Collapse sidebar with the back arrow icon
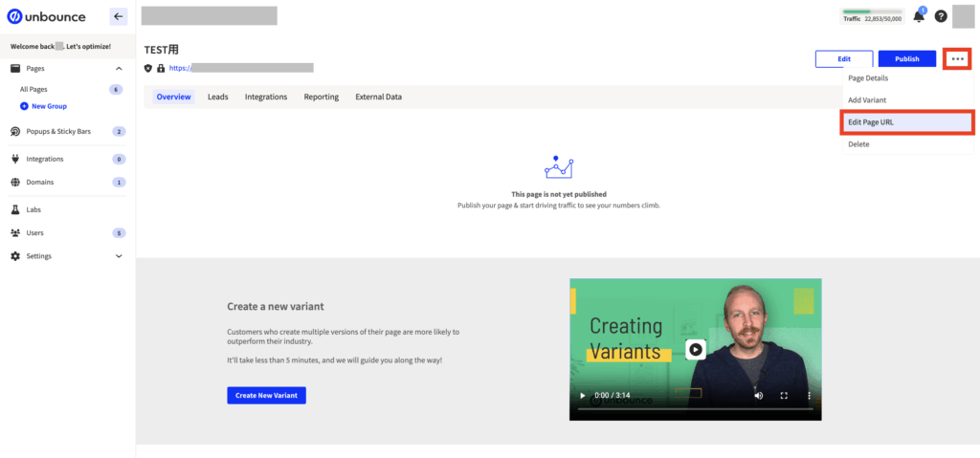 [x=119, y=16]
